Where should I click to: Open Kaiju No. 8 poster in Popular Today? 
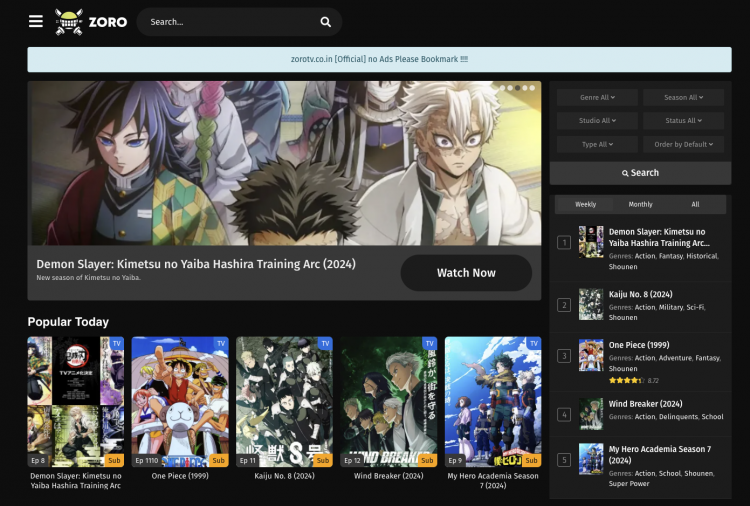(x=284, y=402)
